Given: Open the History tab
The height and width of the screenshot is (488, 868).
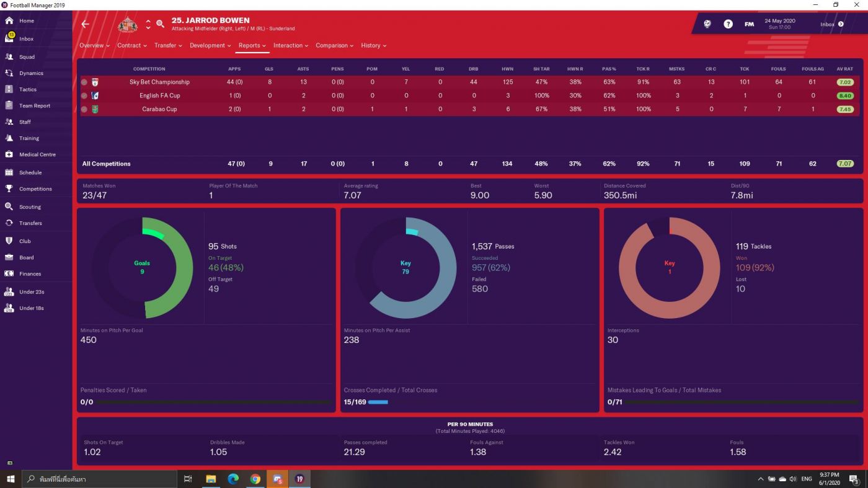Looking at the screenshot, I should click(373, 45).
